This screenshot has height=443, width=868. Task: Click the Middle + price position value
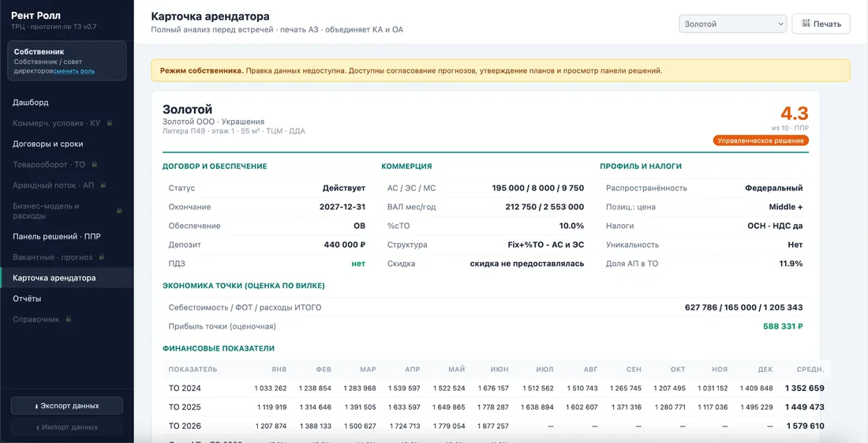786,207
